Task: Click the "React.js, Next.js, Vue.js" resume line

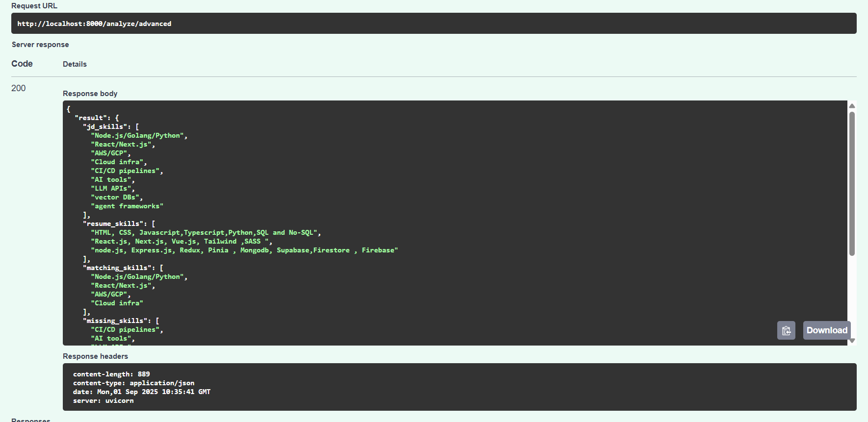Action: [x=180, y=241]
